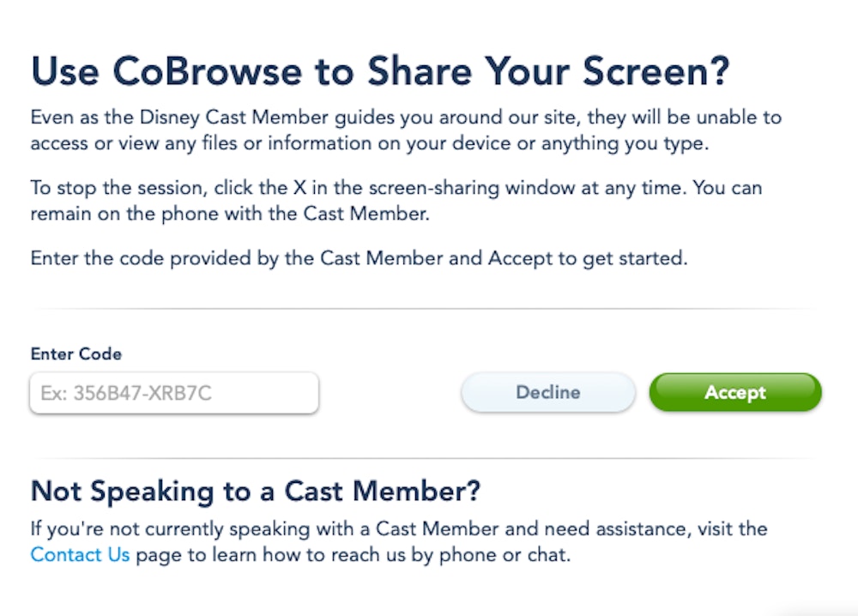Click the Enter Code input field
Image resolution: width=858 pixels, height=616 pixels.
[174, 393]
